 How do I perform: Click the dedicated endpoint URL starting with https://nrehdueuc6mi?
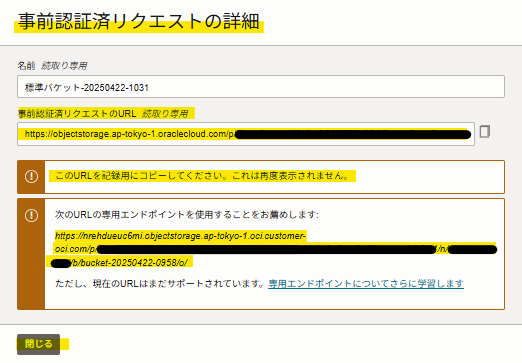[275, 249]
